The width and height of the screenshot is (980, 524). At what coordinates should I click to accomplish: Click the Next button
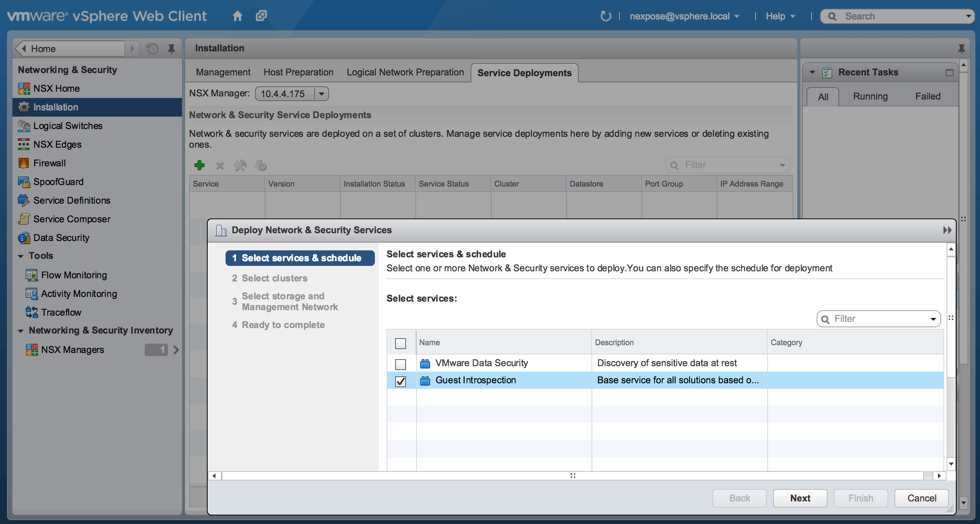tap(800, 498)
